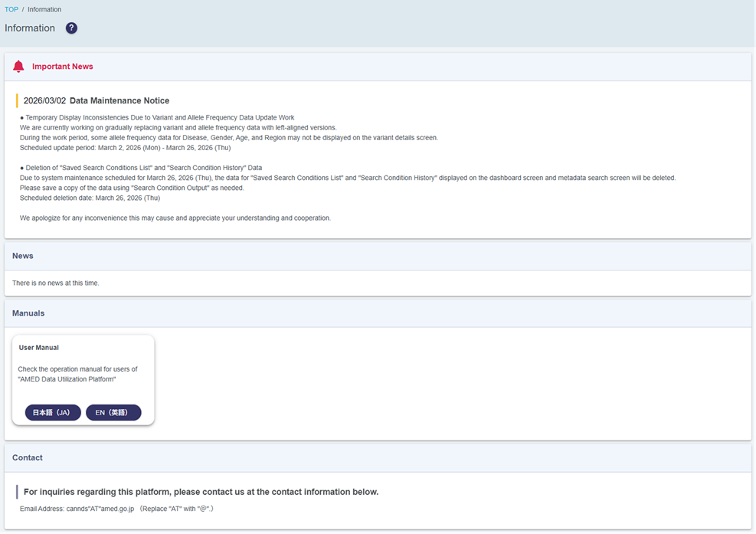
Task: Click the "For inquiries regarding this platform" heading
Action: pos(201,492)
